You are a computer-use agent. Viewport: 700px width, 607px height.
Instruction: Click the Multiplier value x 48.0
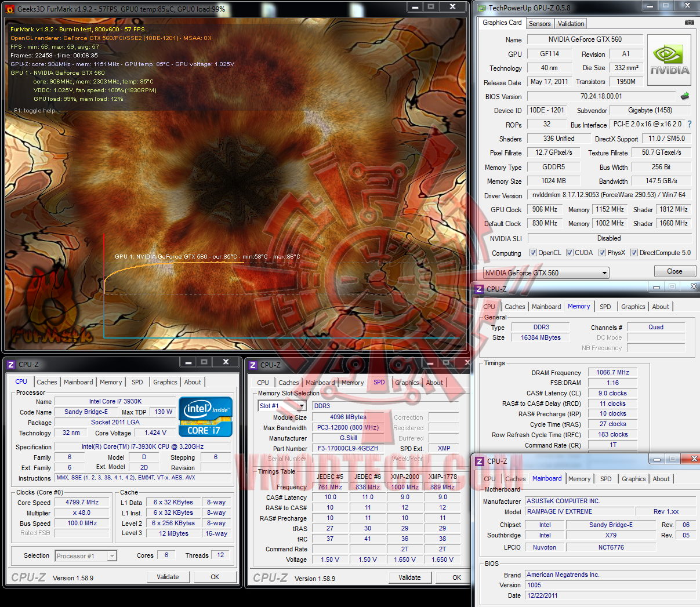click(x=82, y=513)
